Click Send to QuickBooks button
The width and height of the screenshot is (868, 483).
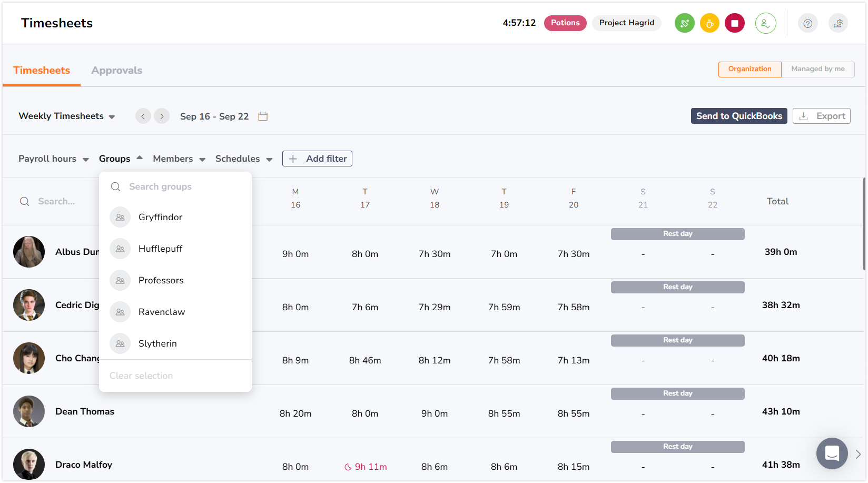(739, 116)
